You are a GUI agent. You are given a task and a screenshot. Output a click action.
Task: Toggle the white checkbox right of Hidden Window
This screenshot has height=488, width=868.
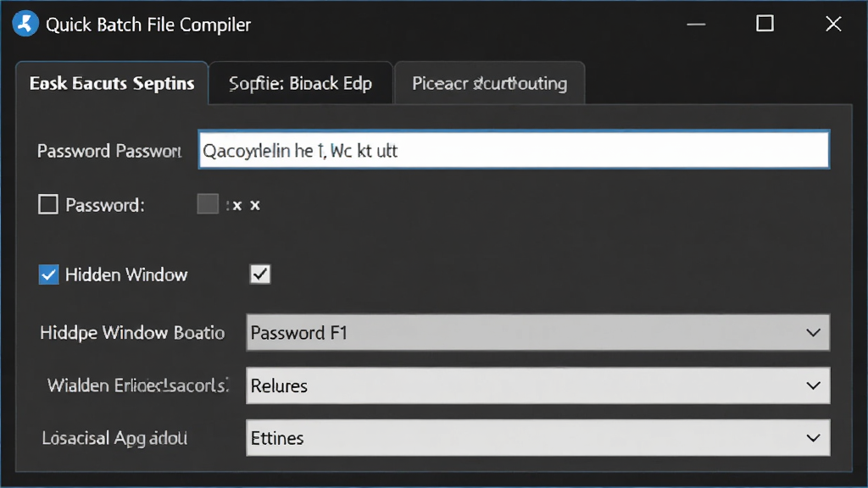pyautogui.click(x=260, y=274)
